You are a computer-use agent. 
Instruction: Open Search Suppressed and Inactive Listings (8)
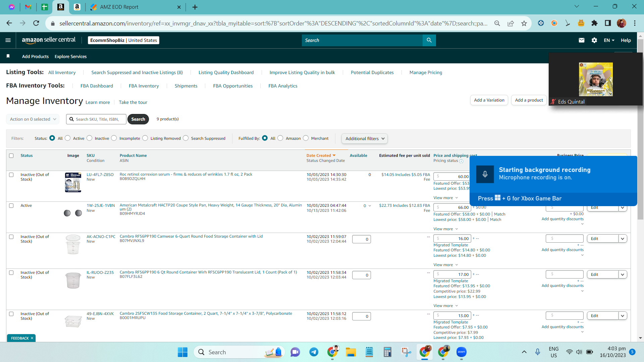coord(137,72)
